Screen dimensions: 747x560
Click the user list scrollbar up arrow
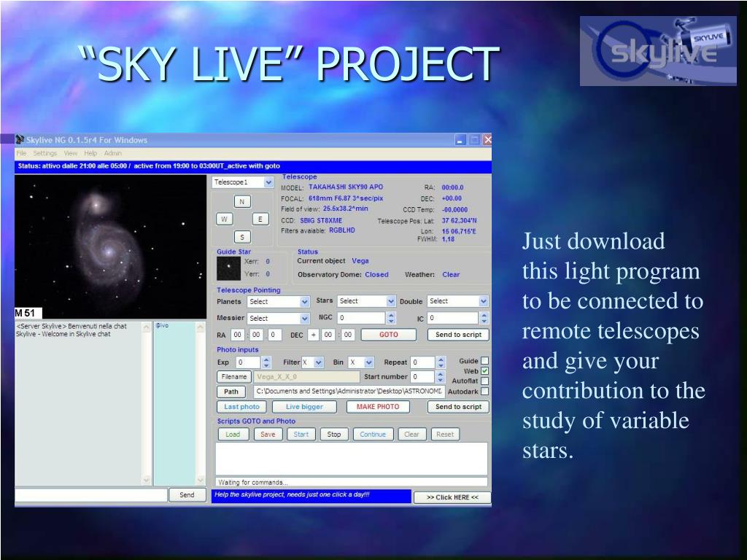[x=200, y=327]
